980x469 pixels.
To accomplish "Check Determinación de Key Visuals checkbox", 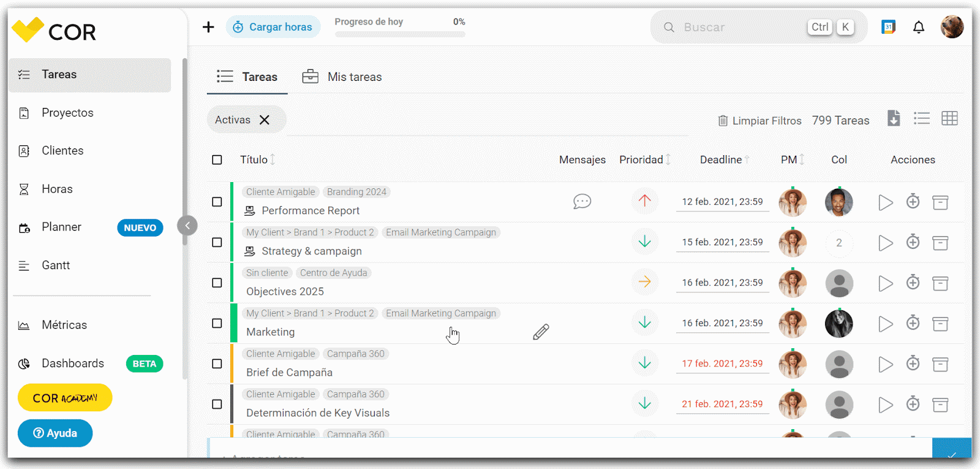I will 217,404.
